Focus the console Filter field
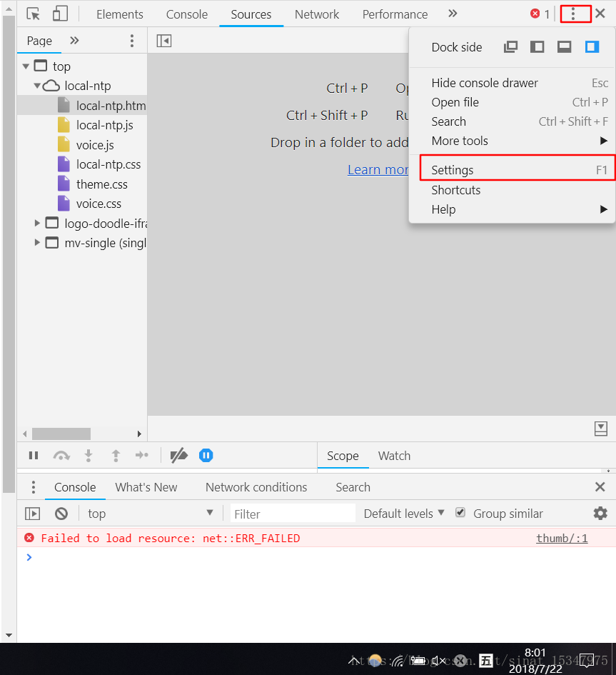 point(293,514)
